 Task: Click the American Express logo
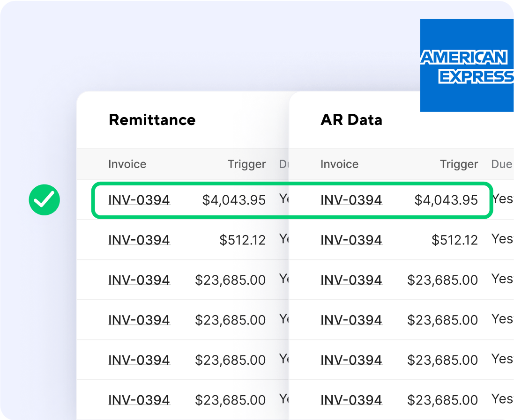pyautogui.click(x=467, y=65)
